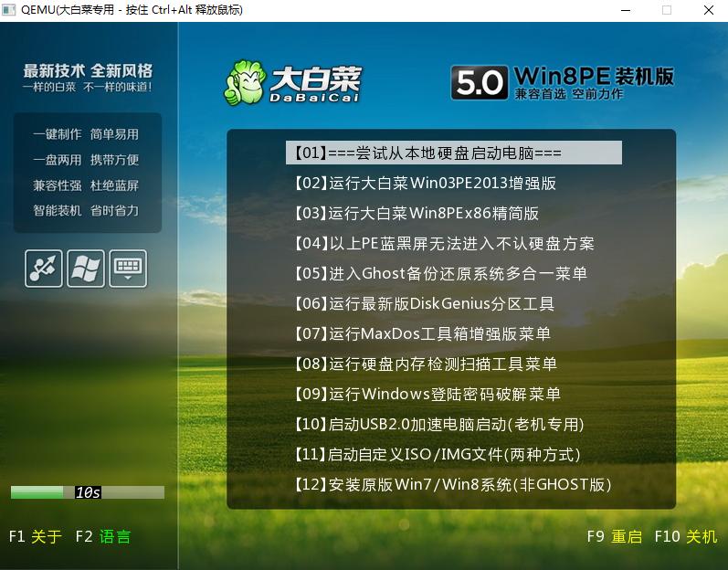Open 【05】进入Ghost备份还原系统多合一菜单
The width and height of the screenshot is (728, 570).
(440, 273)
